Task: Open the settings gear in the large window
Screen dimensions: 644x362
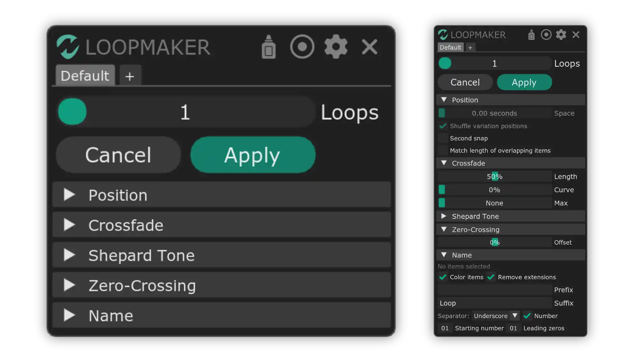Action: pos(336,47)
